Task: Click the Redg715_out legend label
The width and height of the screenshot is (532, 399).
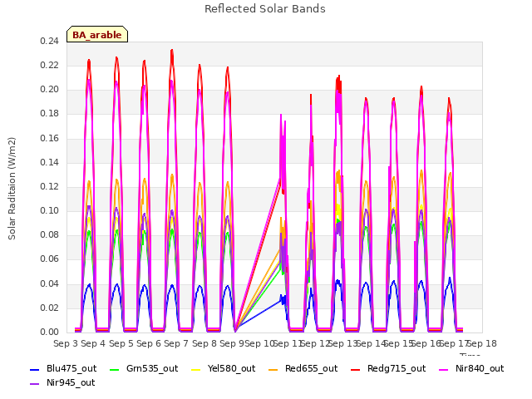Action: click(397, 368)
